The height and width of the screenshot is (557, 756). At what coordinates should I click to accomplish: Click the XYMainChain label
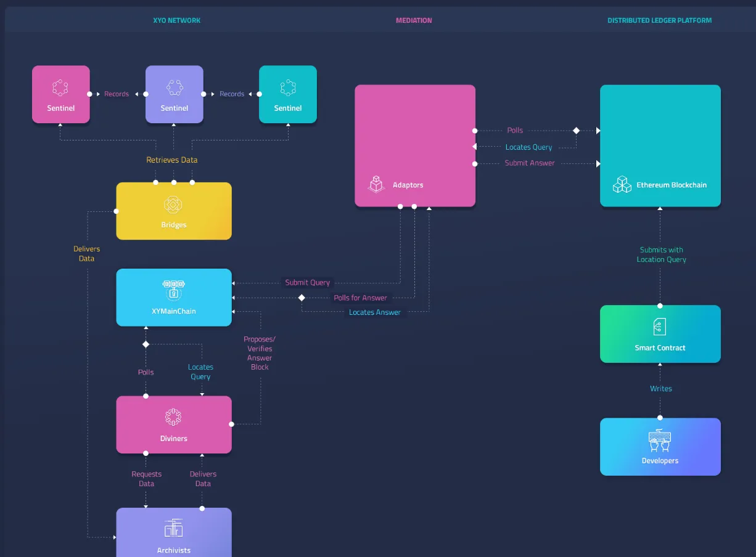(174, 311)
